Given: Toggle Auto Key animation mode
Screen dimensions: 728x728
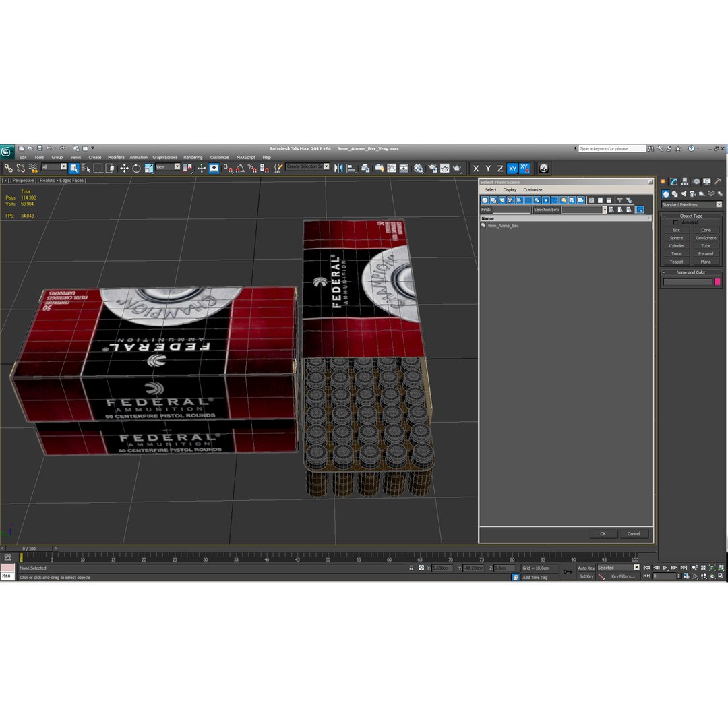Looking at the screenshot, I should pyautogui.click(x=586, y=568).
